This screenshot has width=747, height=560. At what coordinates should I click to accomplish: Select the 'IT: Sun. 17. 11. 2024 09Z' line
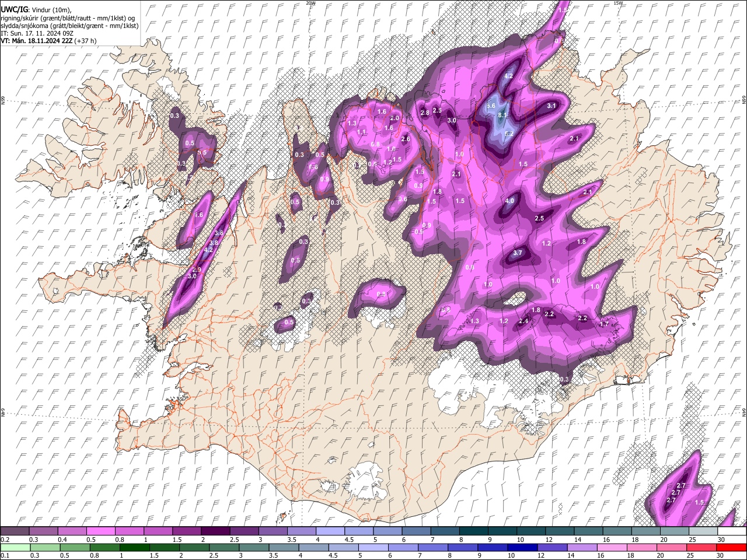[37, 33]
